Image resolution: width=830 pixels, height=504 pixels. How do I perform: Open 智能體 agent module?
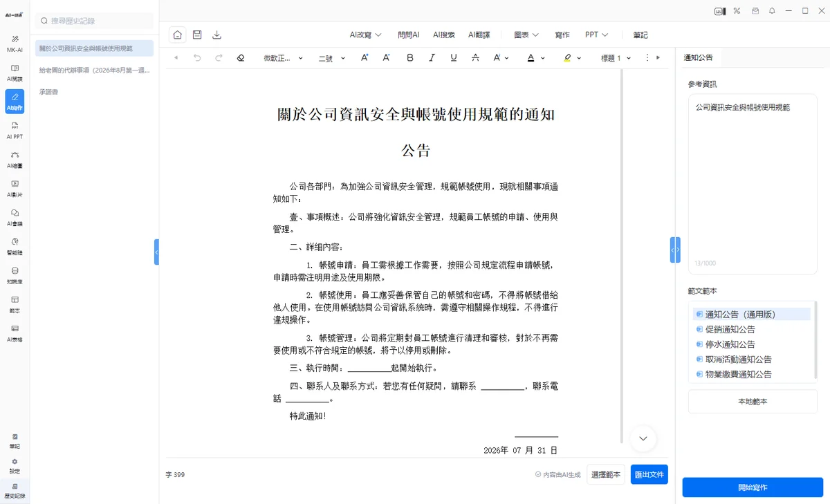tap(15, 246)
